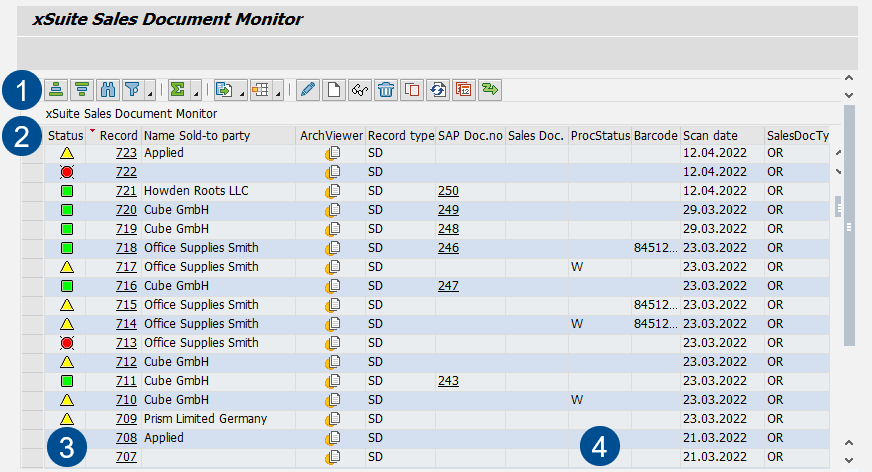Open the Find binoculars tool
Image resolution: width=872 pixels, height=472 pixels.
[108, 90]
